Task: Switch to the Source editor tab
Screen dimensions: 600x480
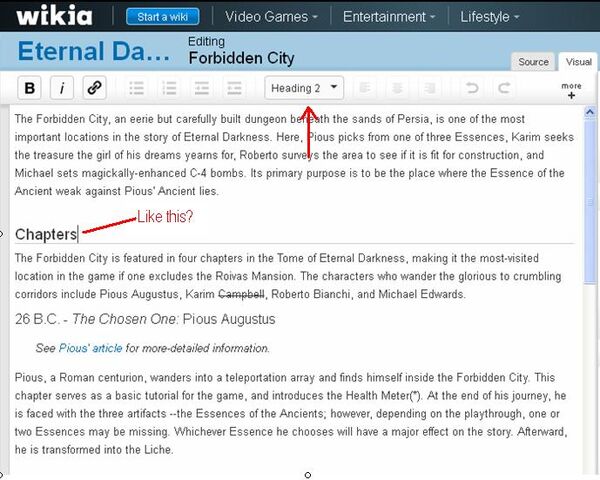Action: [x=533, y=62]
